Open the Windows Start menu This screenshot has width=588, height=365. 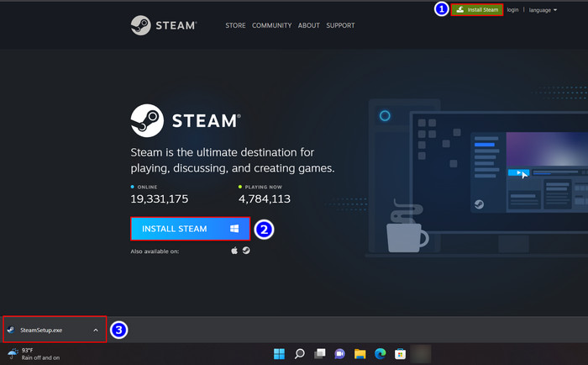279,354
